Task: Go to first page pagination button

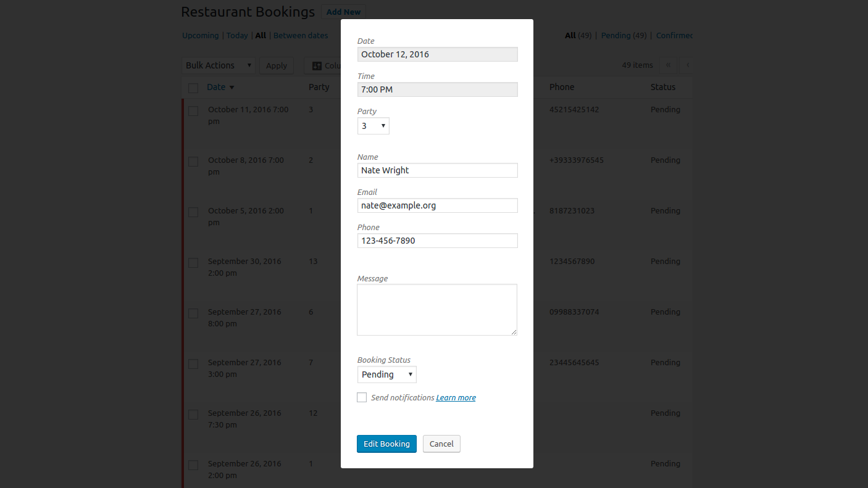Action: point(668,65)
